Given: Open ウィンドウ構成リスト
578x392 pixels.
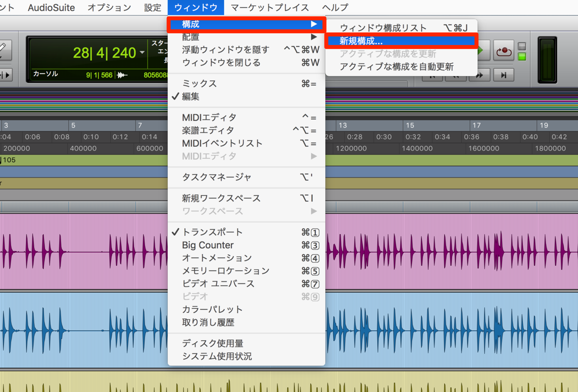Looking at the screenshot, I should pyautogui.click(x=401, y=28).
